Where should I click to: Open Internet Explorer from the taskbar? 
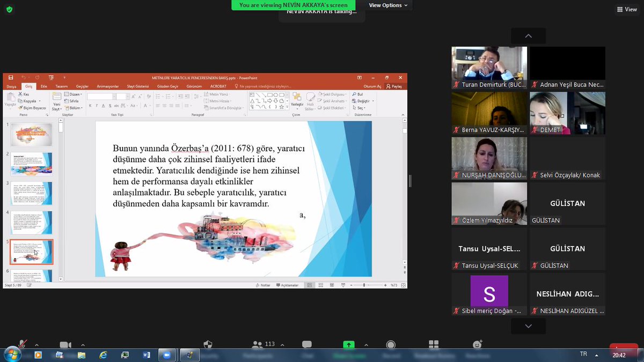103,355
